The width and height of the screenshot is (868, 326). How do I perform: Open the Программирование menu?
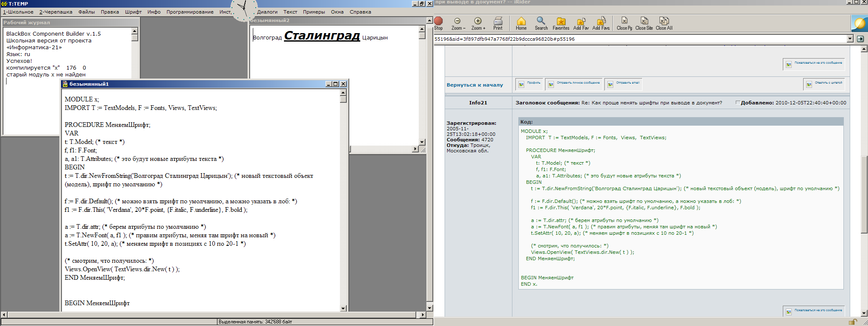(x=189, y=12)
